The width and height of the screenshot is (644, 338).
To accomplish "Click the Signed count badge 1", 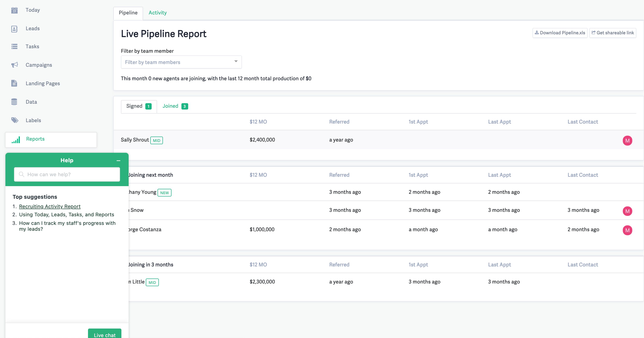I will (148, 107).
